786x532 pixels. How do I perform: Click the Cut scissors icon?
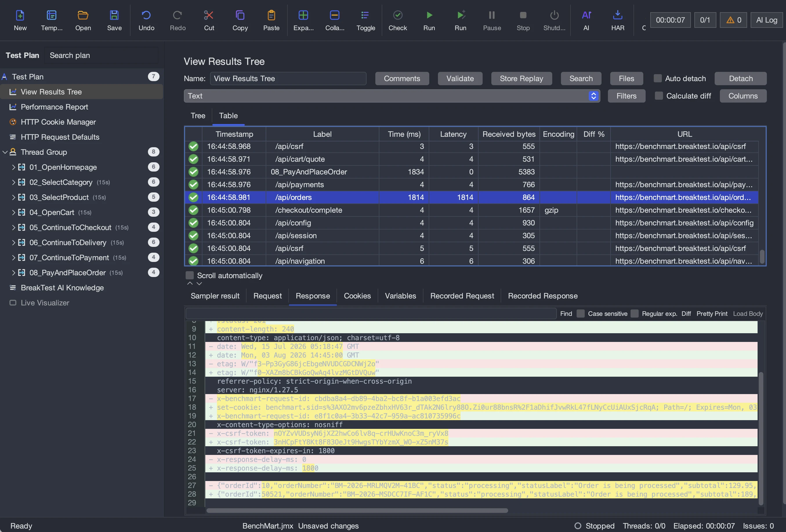click(209, 15)
